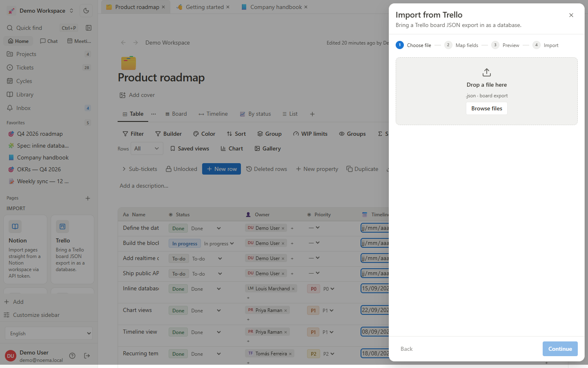Open the Inbox sidebar item

click(49, 108)
